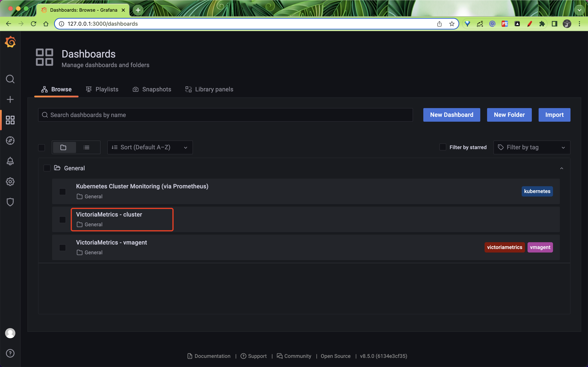Switch to the Library panels tab
The image size is (588, 367).
coord(209,89)
